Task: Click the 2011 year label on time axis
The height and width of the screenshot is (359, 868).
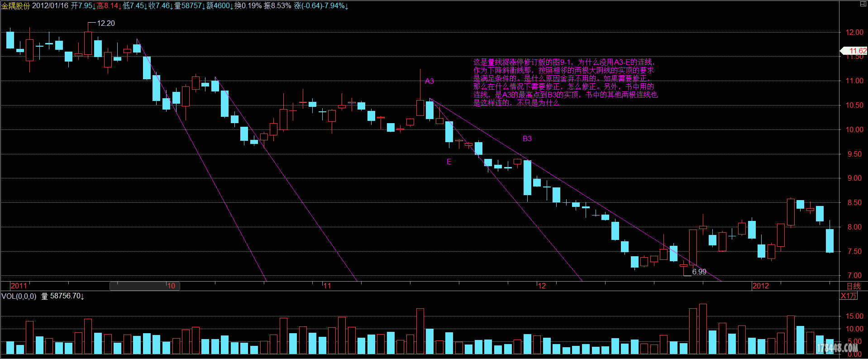Action: (19, 286)
